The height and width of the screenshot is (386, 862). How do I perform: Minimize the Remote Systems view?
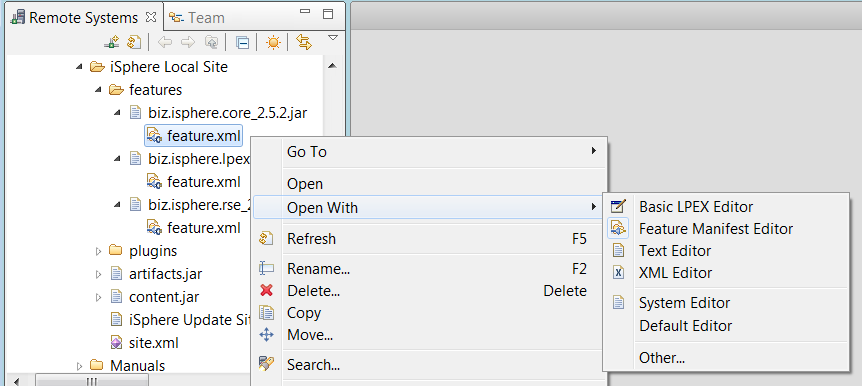click(x=305, y=12)
